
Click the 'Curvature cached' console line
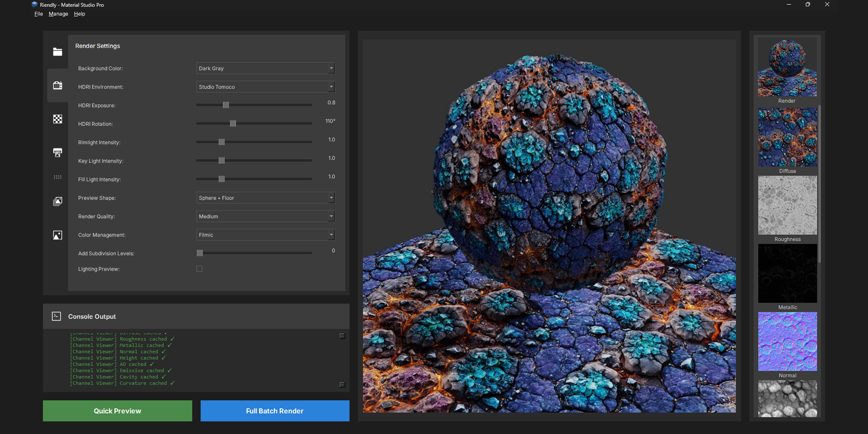pos(122,383)
